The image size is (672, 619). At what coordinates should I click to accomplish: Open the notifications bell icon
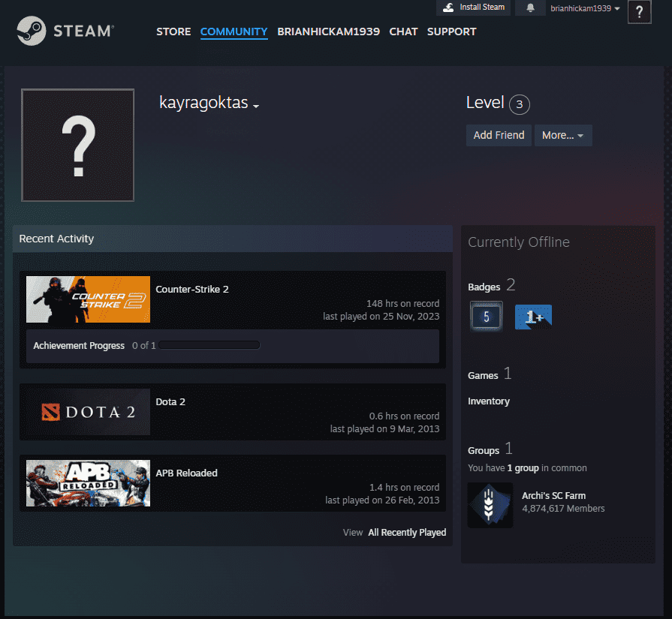tap(531, 8)
